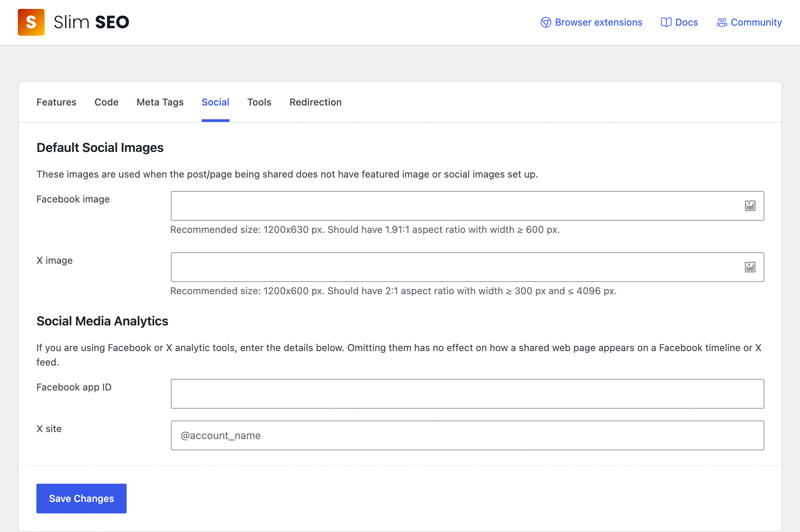Viewport: 800px width, 532px height.
Task: Open media picker for Facebook image
Action: pyautogui.click(x=750, y=206)
